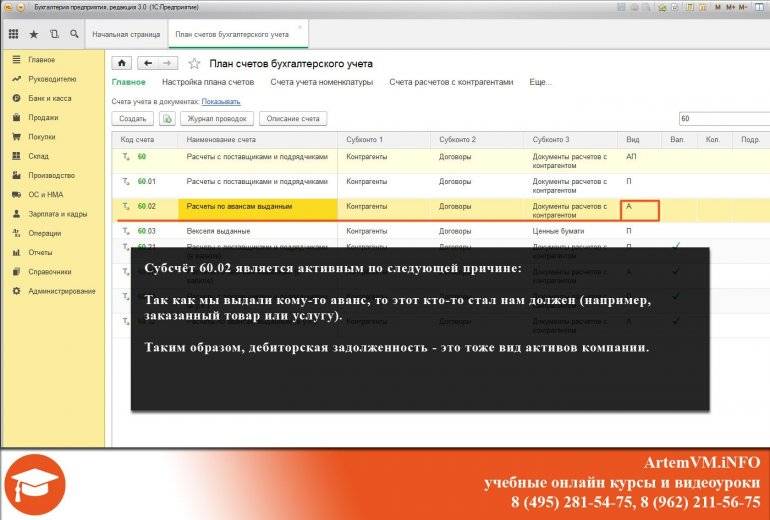Click the copy account icon next to Создать
This screenshot has width=770, height=520.
pos(167,119)
